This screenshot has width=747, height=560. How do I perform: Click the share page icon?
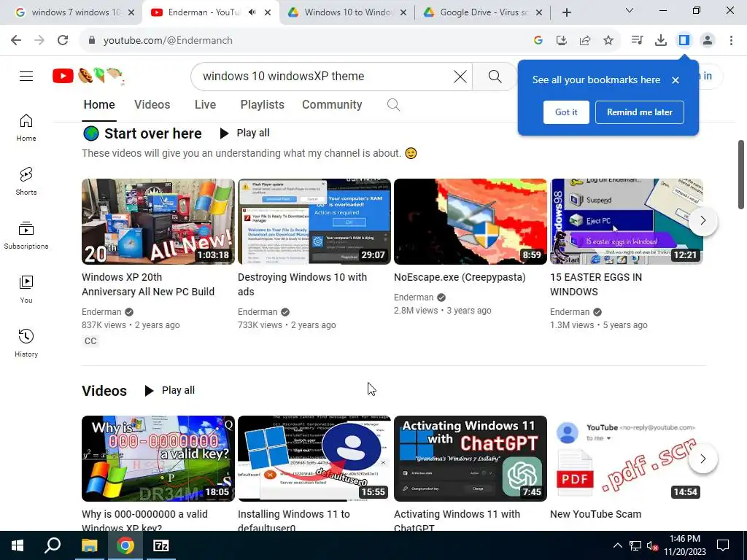click(x=585, y=41)
